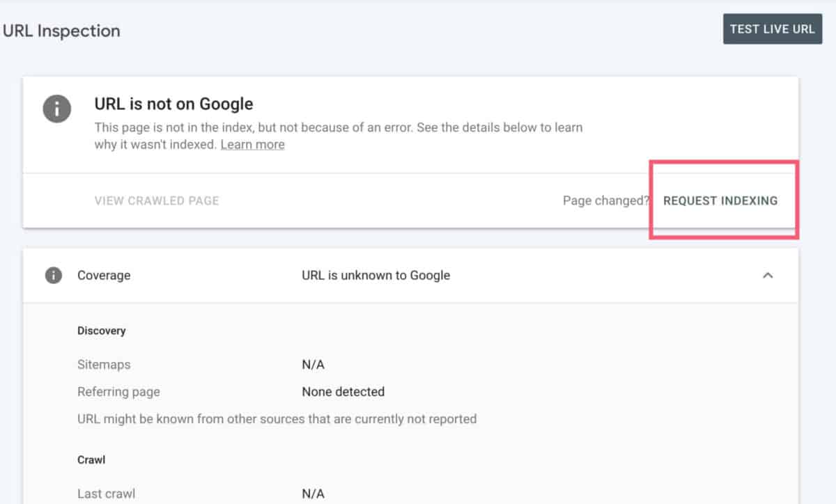
Task: Click the Discovery subsection heading
Action: (102, 331)
